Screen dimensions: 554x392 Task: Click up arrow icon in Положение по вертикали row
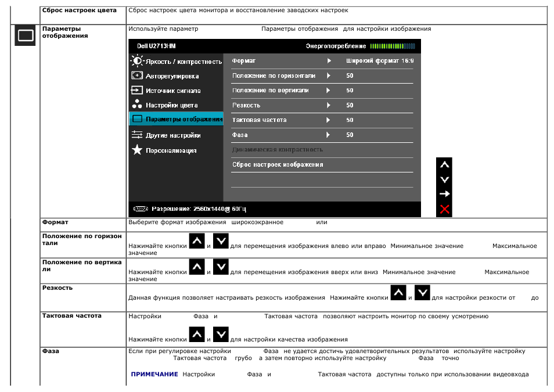point(197,267)
